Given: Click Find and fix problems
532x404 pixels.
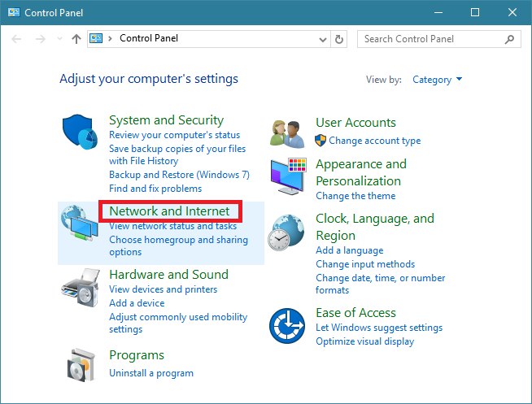Looking at the screenshot, I should (155, 189).
